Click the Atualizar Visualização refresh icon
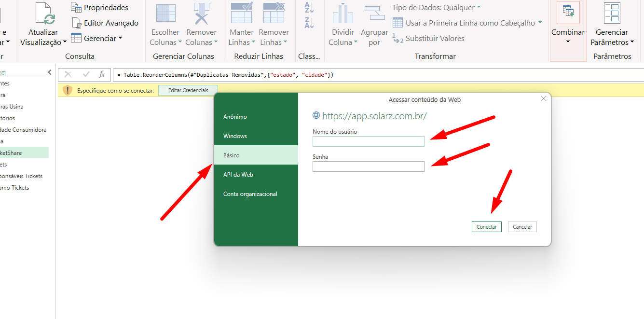 click(x=43, y=14)
